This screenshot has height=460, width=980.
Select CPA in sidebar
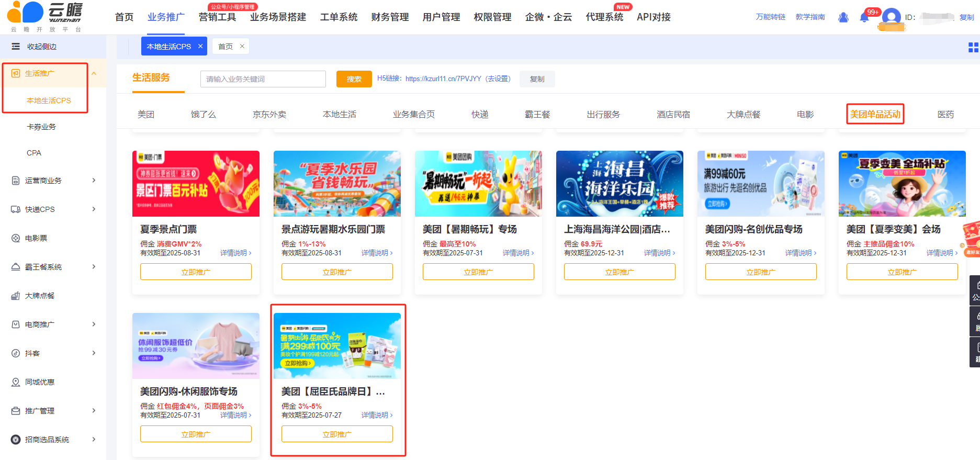(x=34, y=153)
